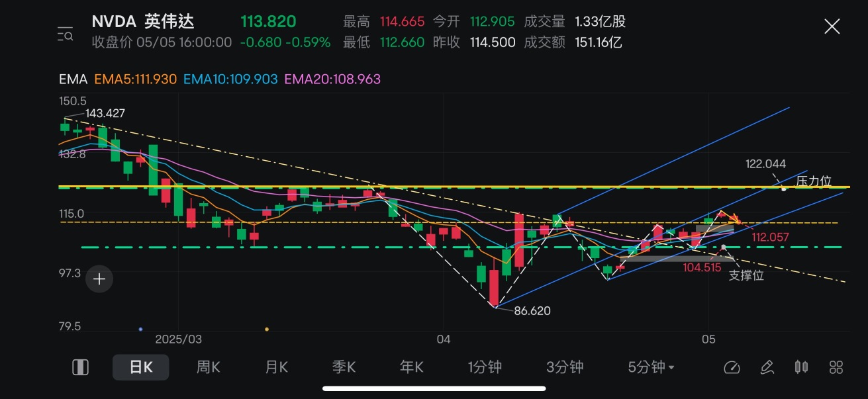Tap the EMA10:109.903 value
Image resolution: width=868 pixels, height=399 pixels.
tap(231, 79)
